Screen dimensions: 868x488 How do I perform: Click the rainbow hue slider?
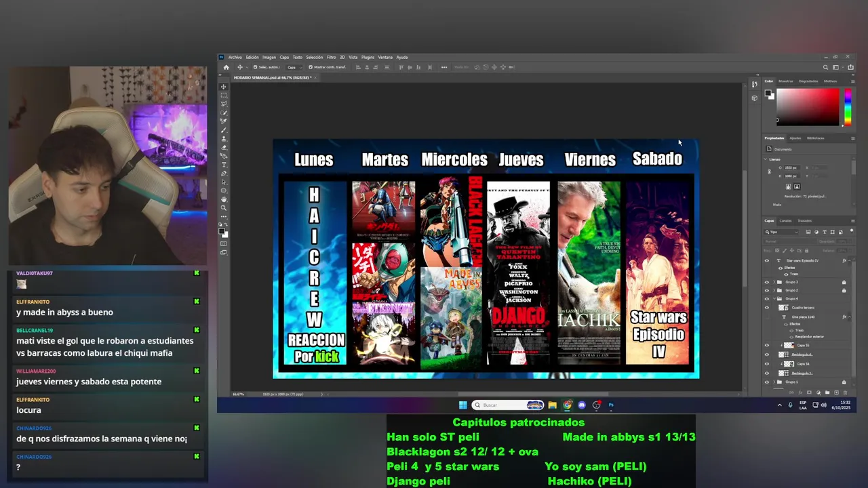(x=847, y=106)
